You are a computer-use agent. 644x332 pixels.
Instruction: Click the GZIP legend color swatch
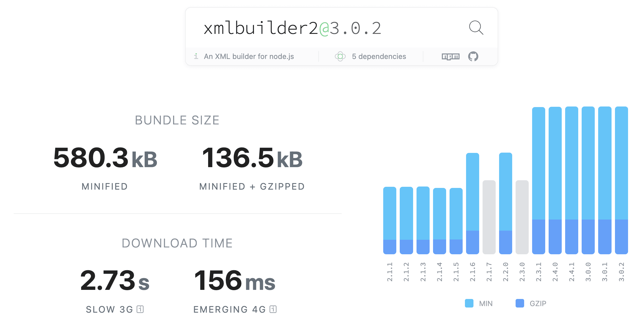coord(520,303)
